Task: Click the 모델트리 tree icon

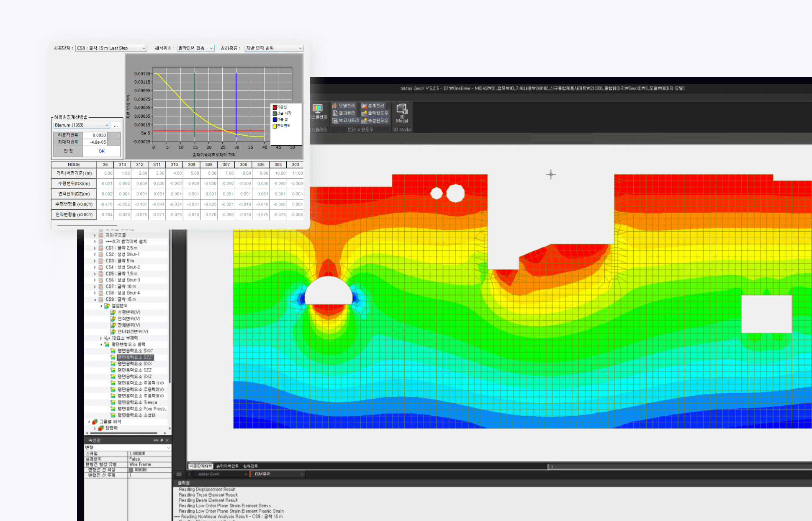Action: (x=334, y=106)
